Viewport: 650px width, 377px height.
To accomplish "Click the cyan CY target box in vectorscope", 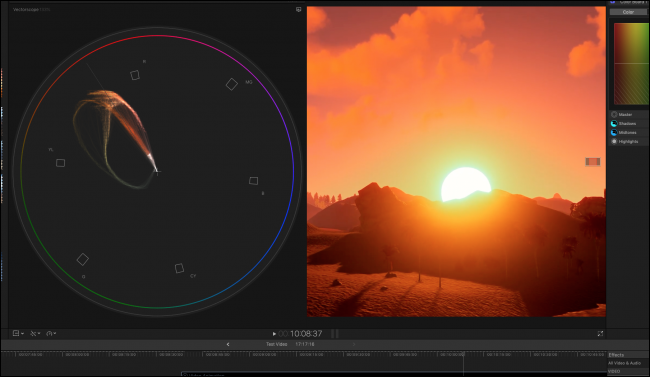I will point(179,268).
